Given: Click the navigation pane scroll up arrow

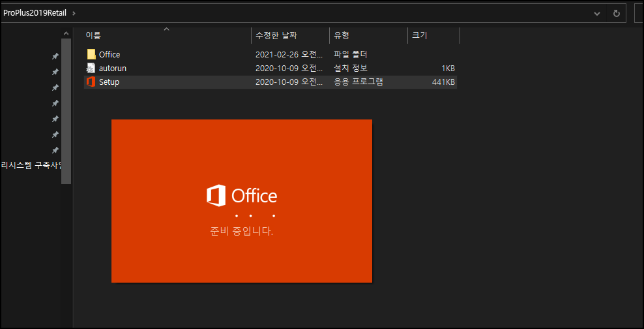Looking at the screenshot, I should (x=66, y=33).
